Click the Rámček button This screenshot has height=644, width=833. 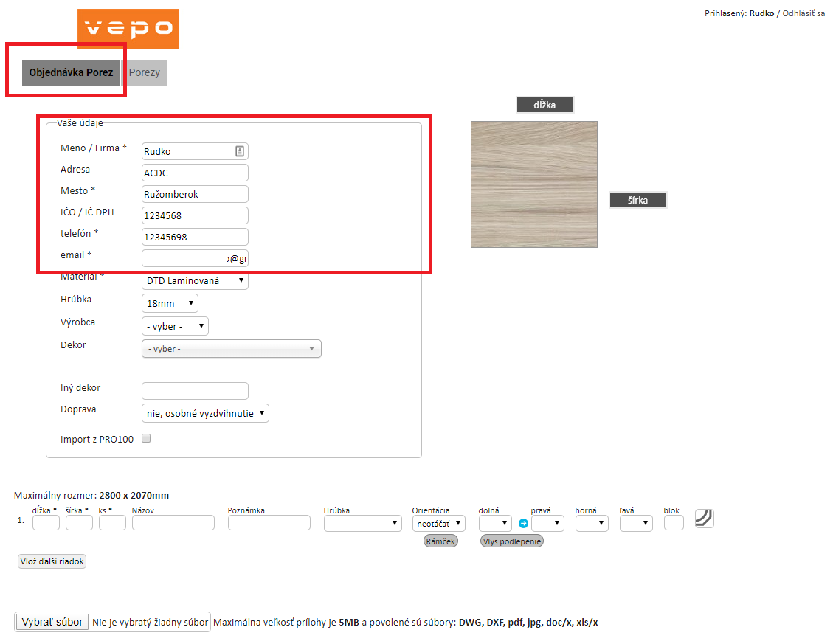click(440, 541)
